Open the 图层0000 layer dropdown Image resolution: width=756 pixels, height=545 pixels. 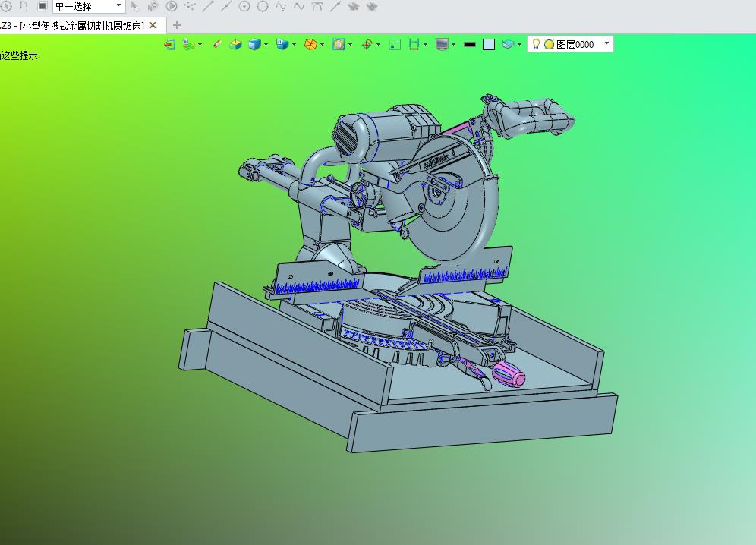tap(606, 44)
